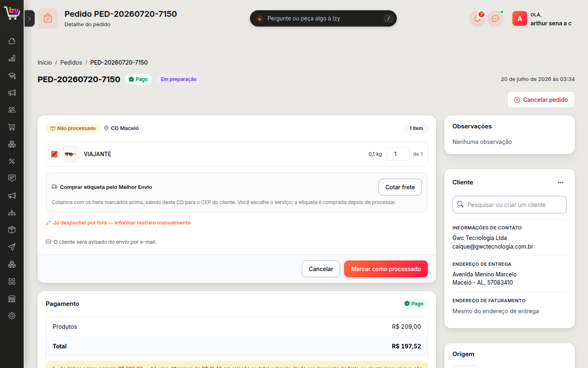Open the storefront sidebar icon

[x=12, y=298]
